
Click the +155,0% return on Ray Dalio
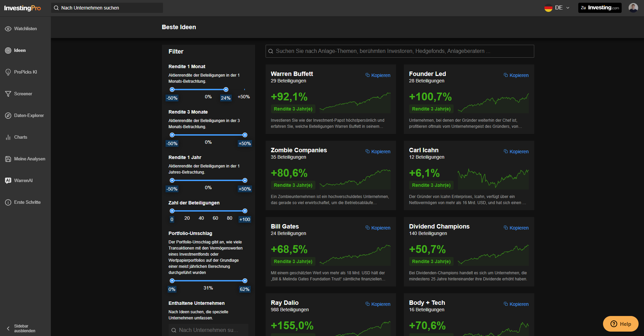(x=292, y=326)
